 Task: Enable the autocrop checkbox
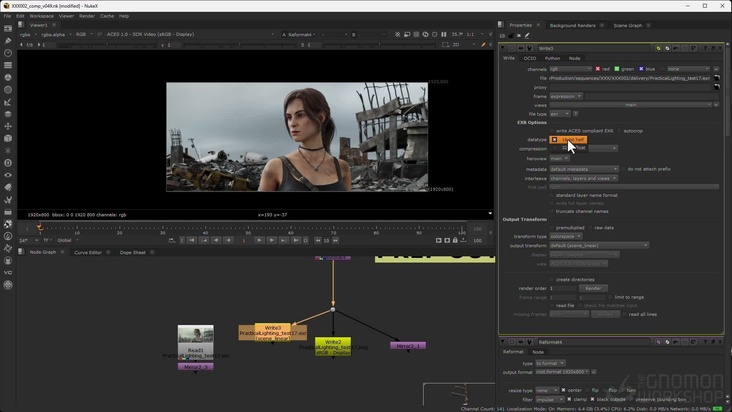[x=620, y=131]
